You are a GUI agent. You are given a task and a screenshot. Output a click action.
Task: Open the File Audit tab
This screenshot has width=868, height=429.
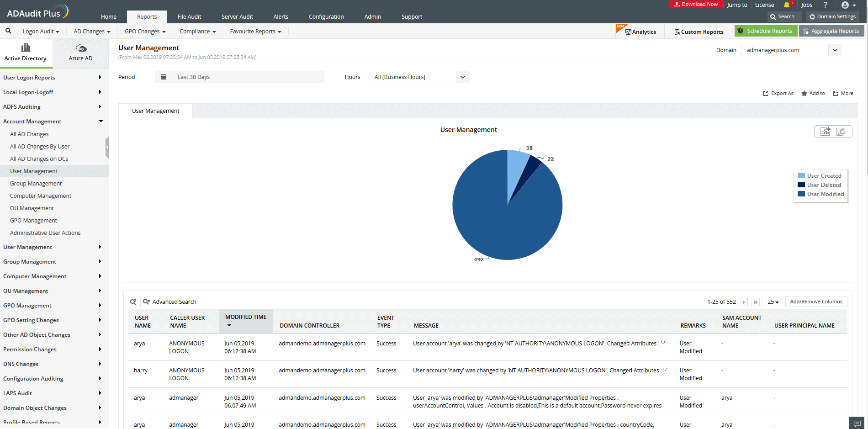(189, 17)
